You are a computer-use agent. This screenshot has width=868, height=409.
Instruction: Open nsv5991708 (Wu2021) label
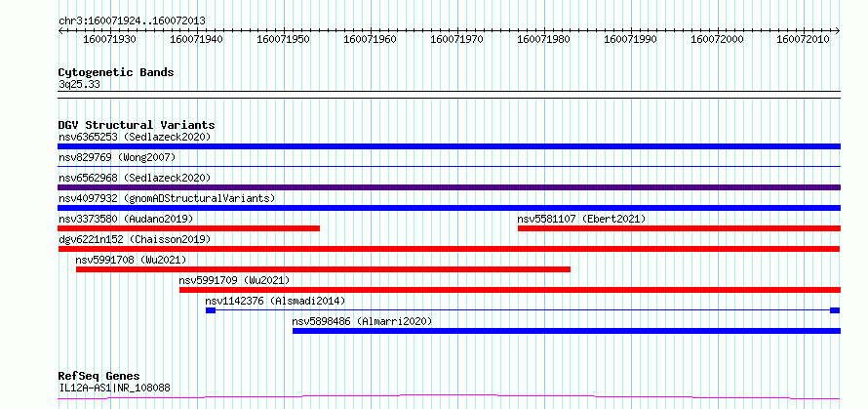click(132, 260)
